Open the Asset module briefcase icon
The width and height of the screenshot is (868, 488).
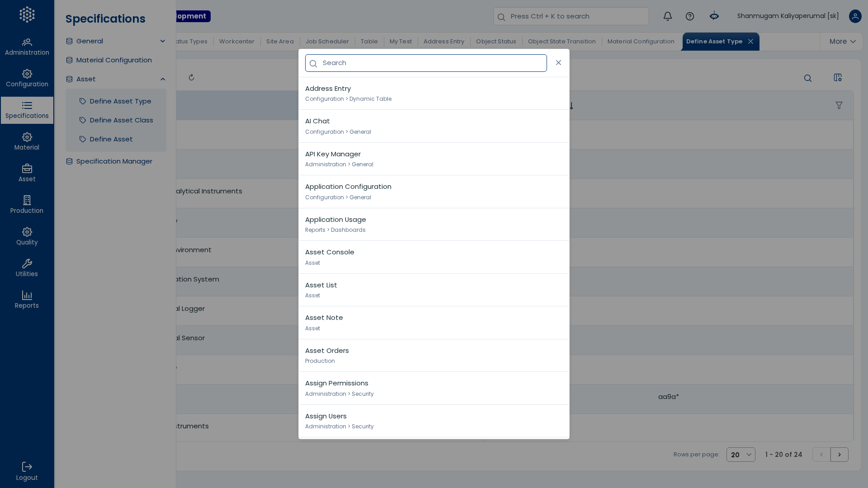pos(27,169)
